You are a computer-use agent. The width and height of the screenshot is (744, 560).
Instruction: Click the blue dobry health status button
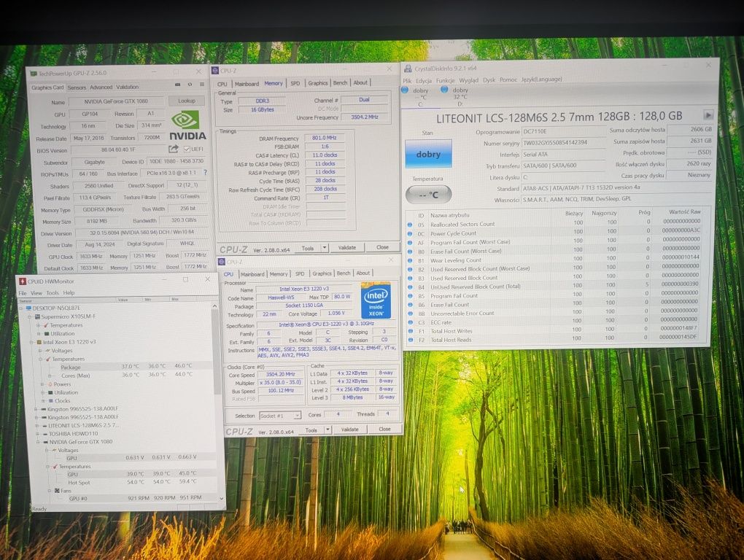428,154
